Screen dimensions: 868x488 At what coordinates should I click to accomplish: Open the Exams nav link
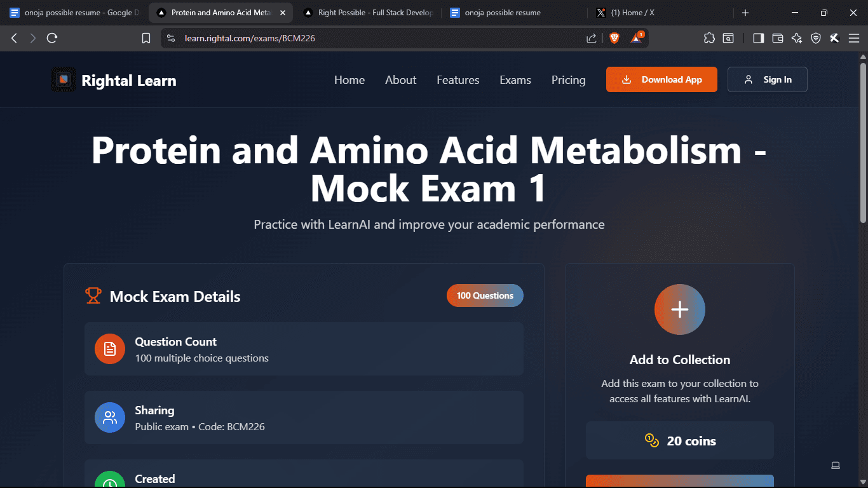(x=515, y=80)
